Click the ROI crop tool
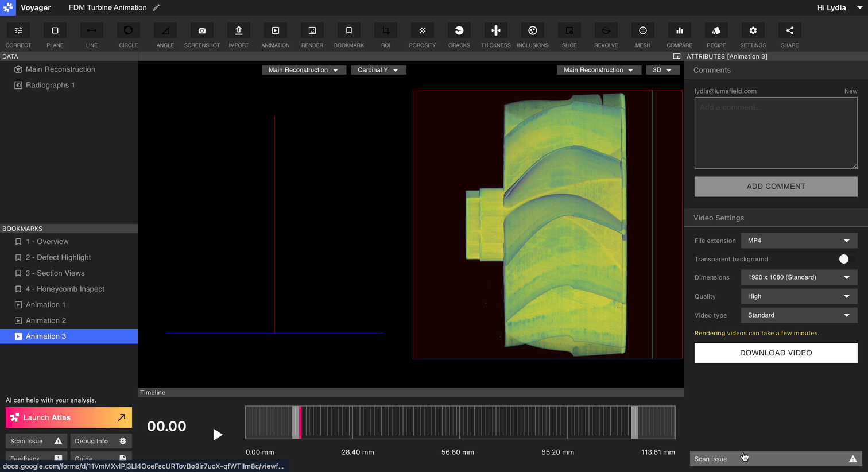This screenshot has height=472, width=868. (385, 31)
